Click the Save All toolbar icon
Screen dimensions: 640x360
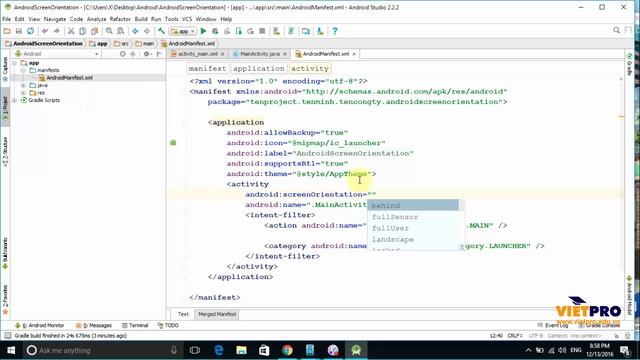[18, 31]
